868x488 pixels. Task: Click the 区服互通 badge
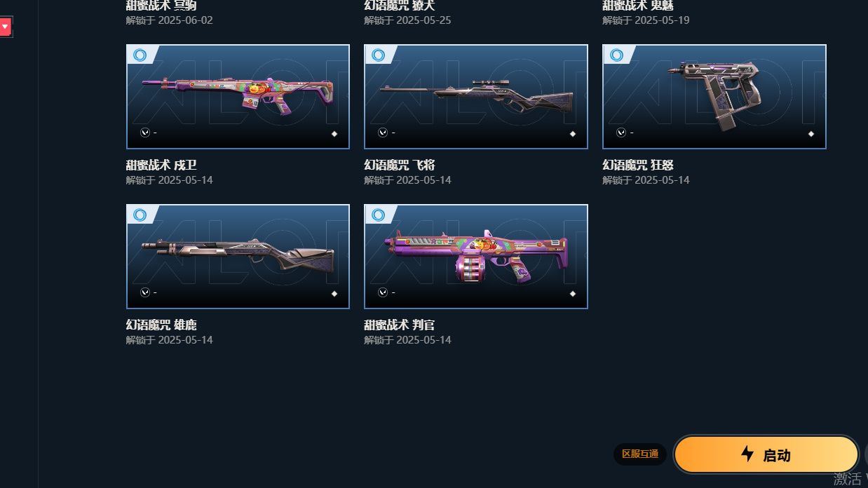point(640,454)
